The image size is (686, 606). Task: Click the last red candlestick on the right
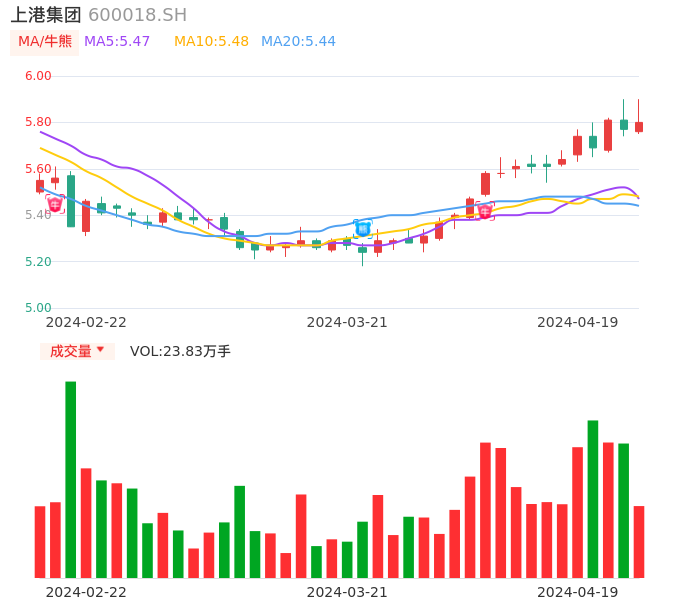click(x=639, y=127)
